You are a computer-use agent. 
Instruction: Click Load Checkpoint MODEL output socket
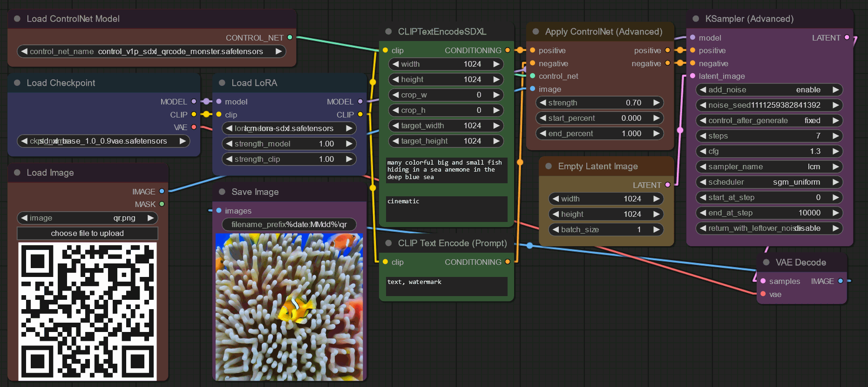click(x=194, y=101)
